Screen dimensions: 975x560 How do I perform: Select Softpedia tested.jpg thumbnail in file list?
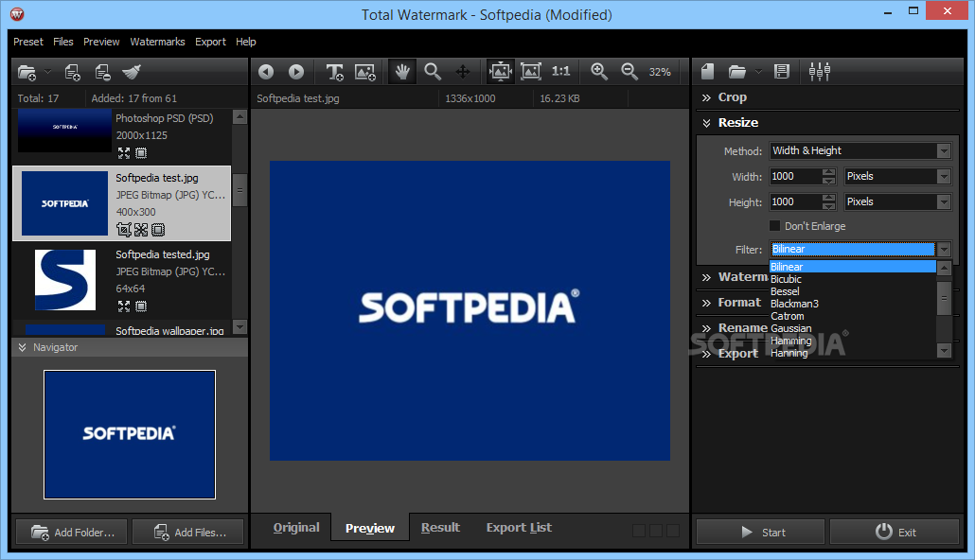65,280
